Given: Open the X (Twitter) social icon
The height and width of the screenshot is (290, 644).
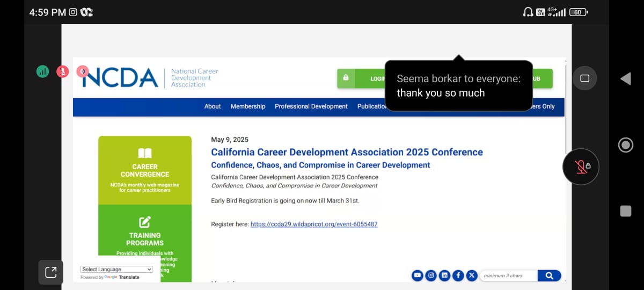Looking at the screenshot, I should (472, 275).
